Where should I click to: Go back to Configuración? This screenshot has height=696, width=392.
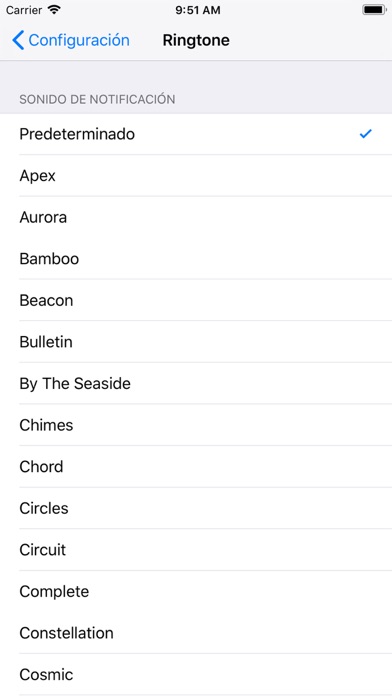[71, 40]
